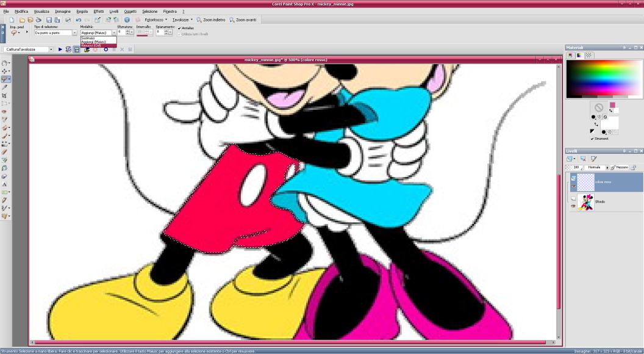Click the Open file folder icon
This screenshot has width=644, height=354.
[22, 20]
